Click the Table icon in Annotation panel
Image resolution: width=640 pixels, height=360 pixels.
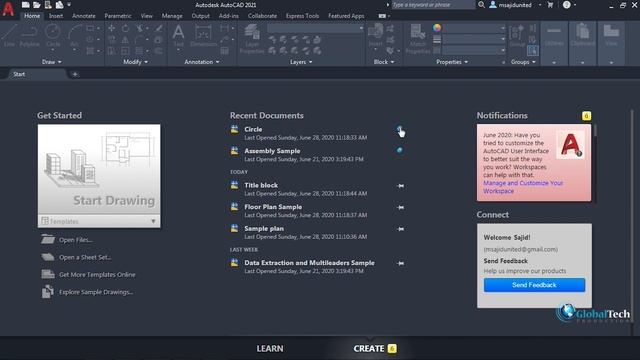(x=224, y=51)
